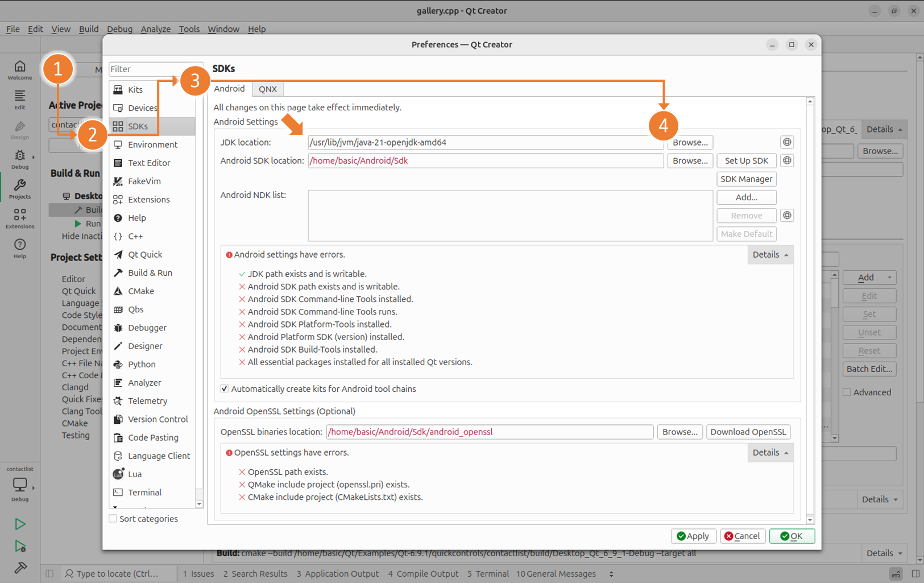Expand Details beside the Build cmake line
Screen dimensions: 924x583
point(884,553)
